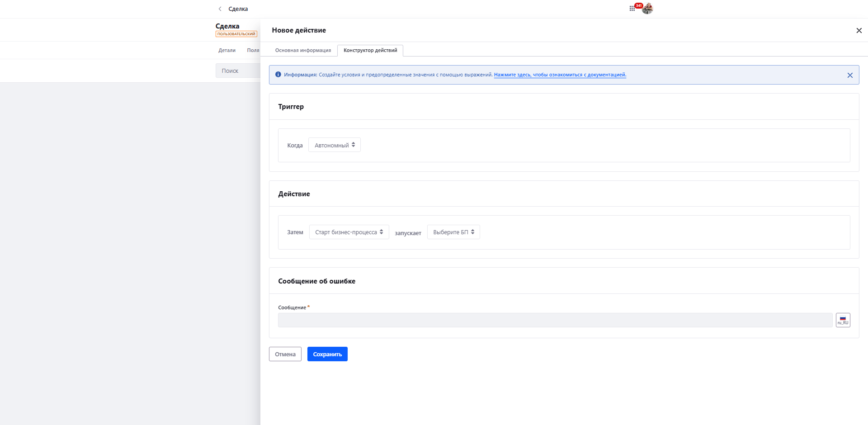Click into the Поиск search field
This screenshot has height=425, width=868.
[x=238, y=71]
